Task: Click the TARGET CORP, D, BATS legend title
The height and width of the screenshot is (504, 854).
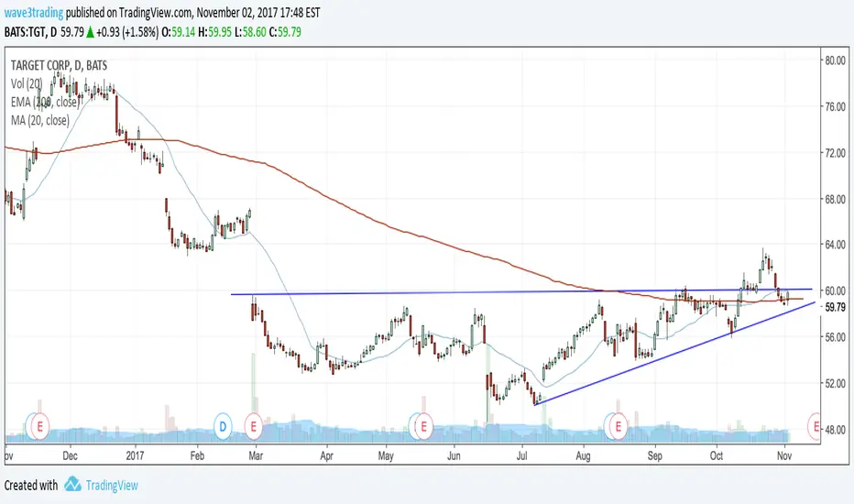Action: click(59, 66)
